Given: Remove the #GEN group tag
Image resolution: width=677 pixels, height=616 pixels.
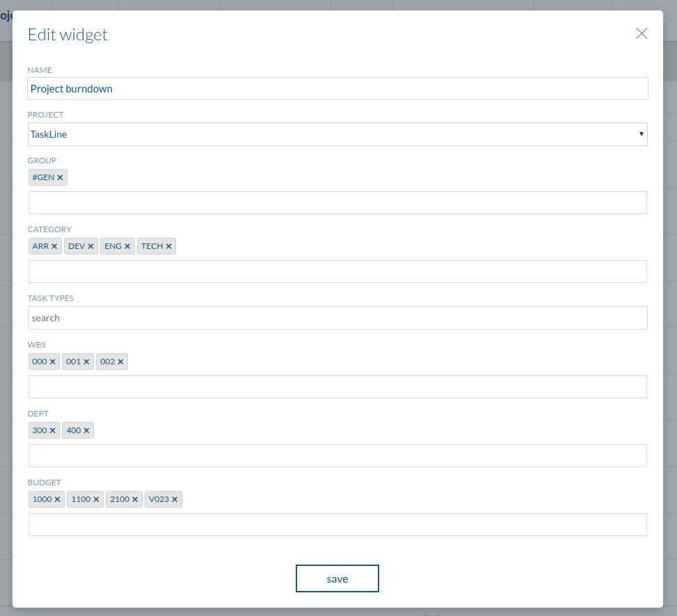Looking at the screenshot, I should pos(60,178).
